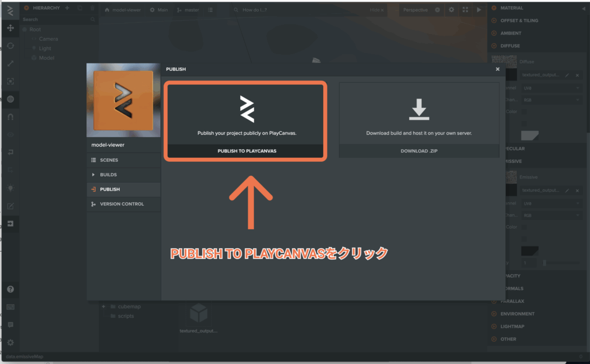Viewport: 590px width, 364px height.
Task: Click the scenes list icon next to master
Action: coord(210,10)
